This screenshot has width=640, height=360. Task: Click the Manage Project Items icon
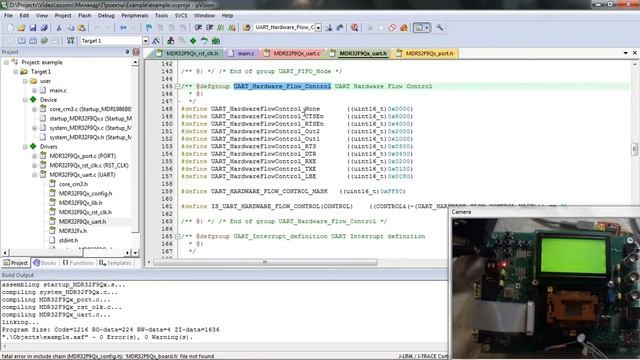click(171, 41)
